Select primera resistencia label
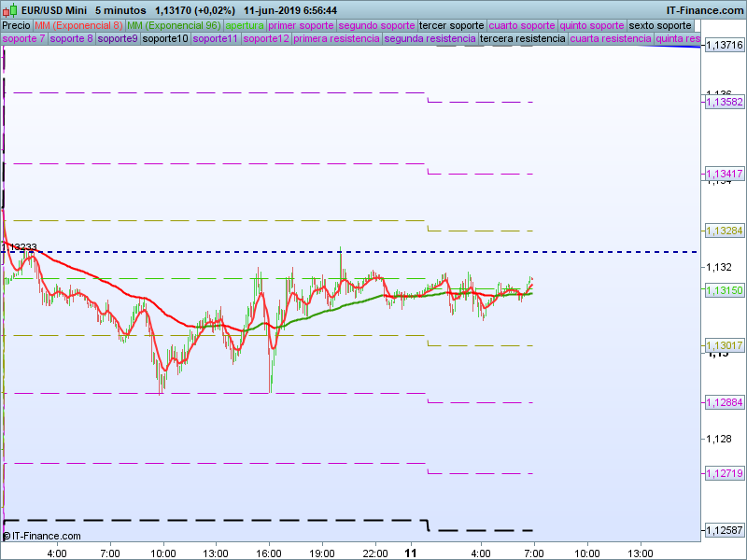 [336, 39]
